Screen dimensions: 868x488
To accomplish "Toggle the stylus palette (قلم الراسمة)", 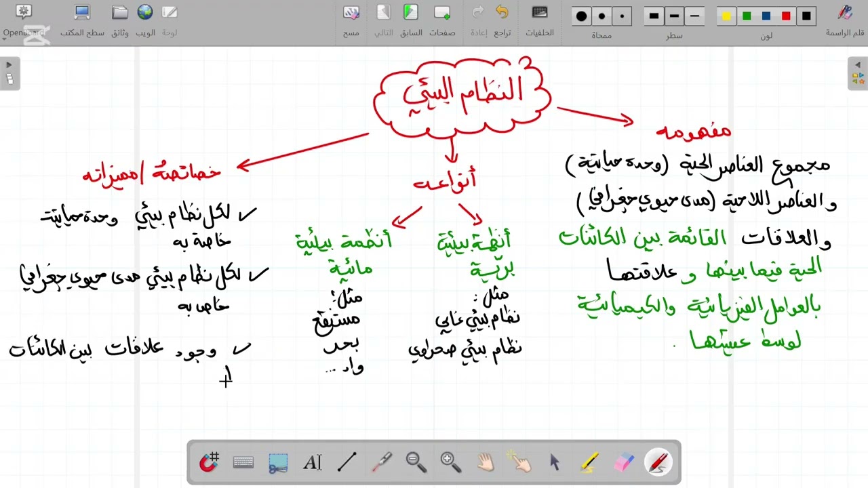I will [x=845, y=20].
